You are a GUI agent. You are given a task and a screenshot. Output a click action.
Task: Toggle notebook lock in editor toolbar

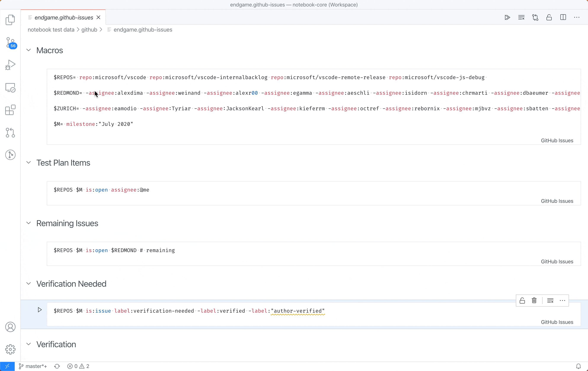549,17
